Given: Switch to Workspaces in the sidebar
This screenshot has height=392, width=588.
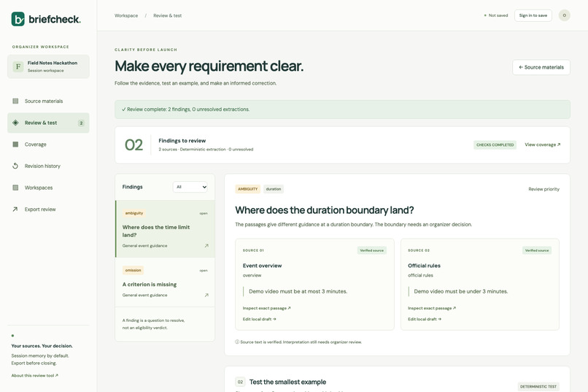Looking at the screenshot, I should (x=48, y=188).
